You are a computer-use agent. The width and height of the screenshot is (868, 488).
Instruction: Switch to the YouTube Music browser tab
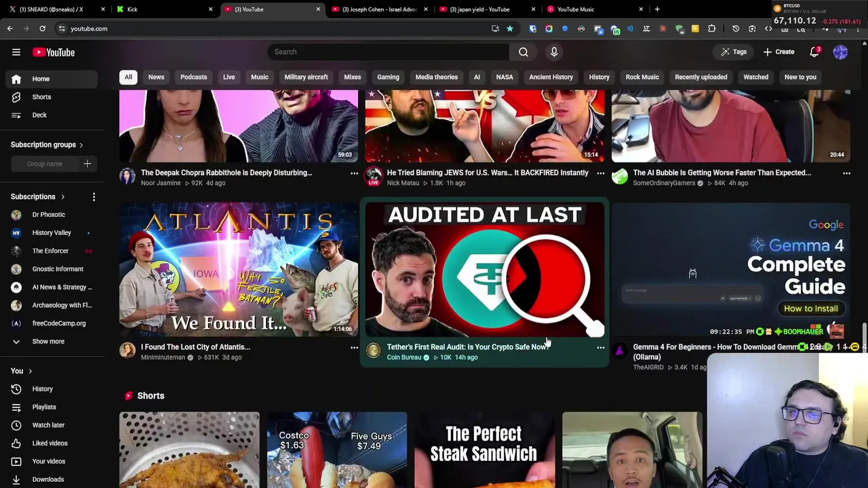tap(593, 9)
